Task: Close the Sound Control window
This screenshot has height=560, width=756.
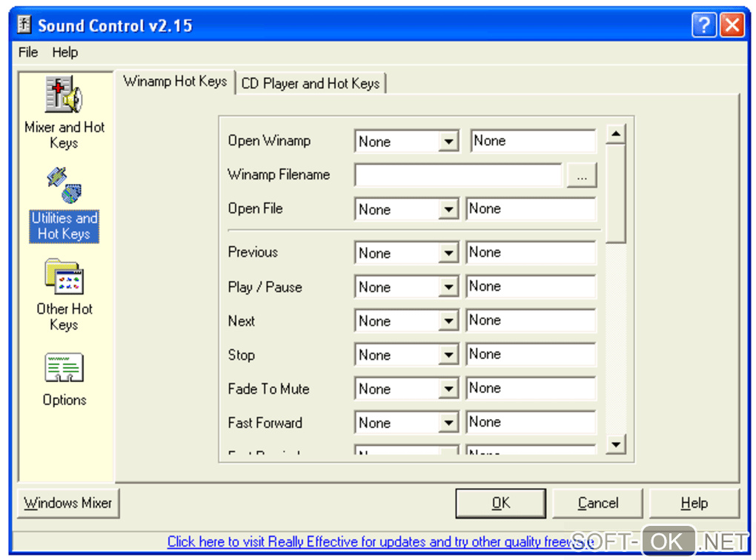Action: 732,24
